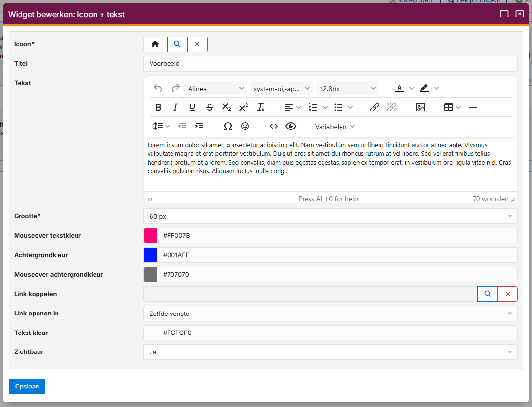Screen dimensions: 532x407
Task: Click the undo arrow in the editor
Action: point(158,88)
